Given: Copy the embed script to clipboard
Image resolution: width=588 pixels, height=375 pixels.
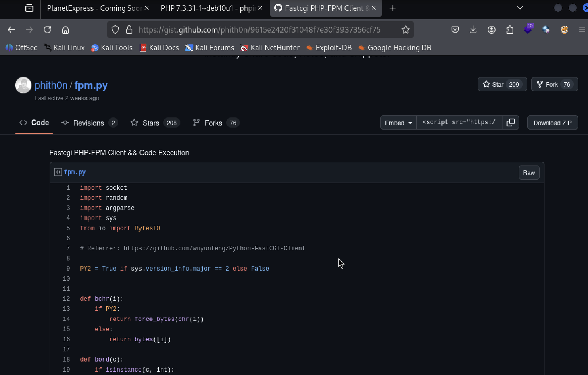Looking at the screenshot, I should pyautogui.click(x=510, y=122).
